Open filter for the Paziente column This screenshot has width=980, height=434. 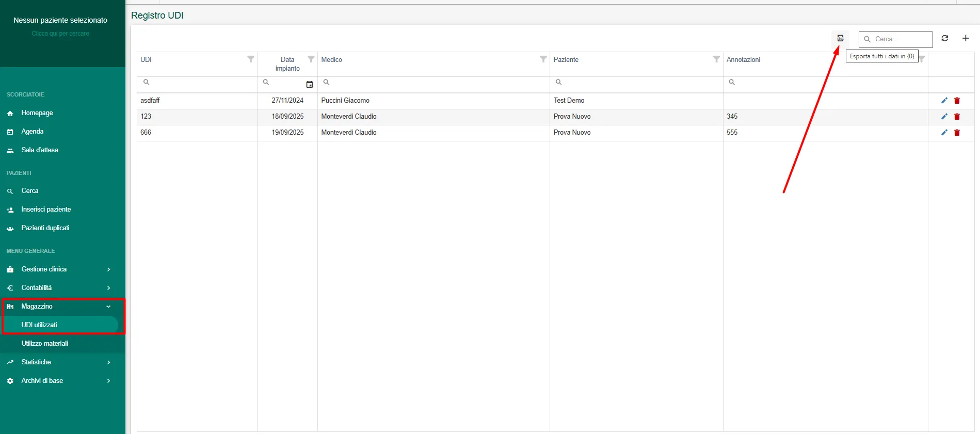[716, 59]
